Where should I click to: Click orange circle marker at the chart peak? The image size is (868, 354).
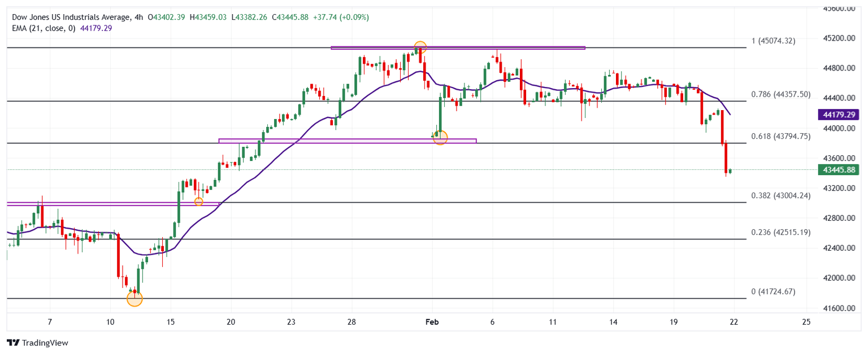419,47
